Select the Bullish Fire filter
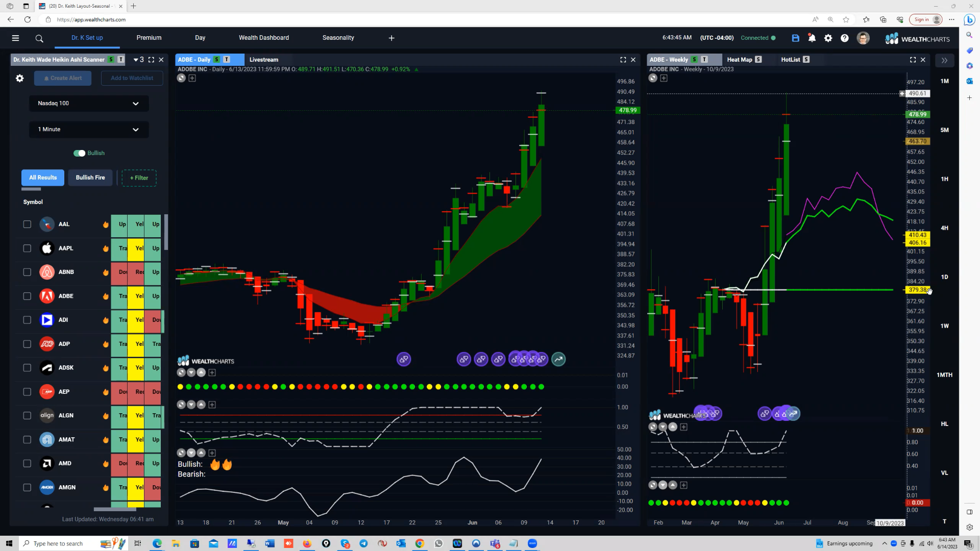Screen dimensions: 980x551 pyautogui.click(x=90, y=178)
